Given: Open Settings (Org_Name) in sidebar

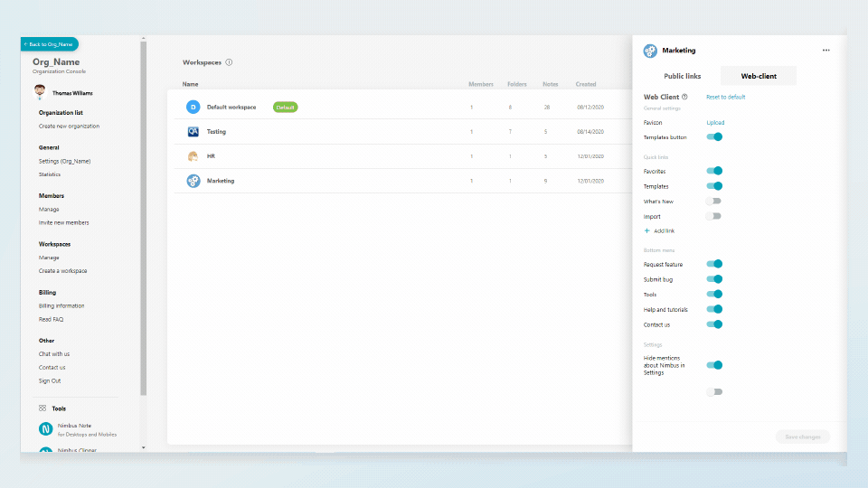Looking at the screenshot, I should point(65,161).
